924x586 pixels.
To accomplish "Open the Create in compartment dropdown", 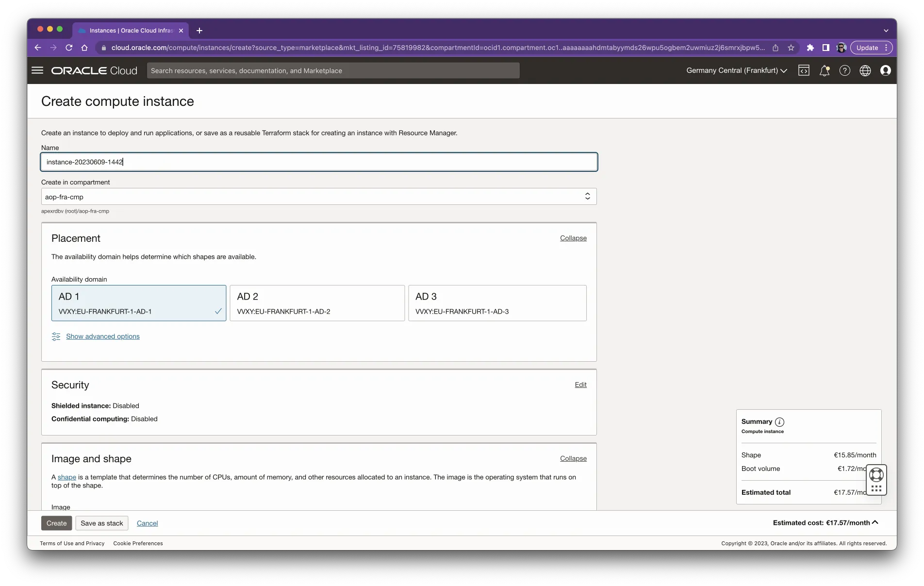I will 319,197.
